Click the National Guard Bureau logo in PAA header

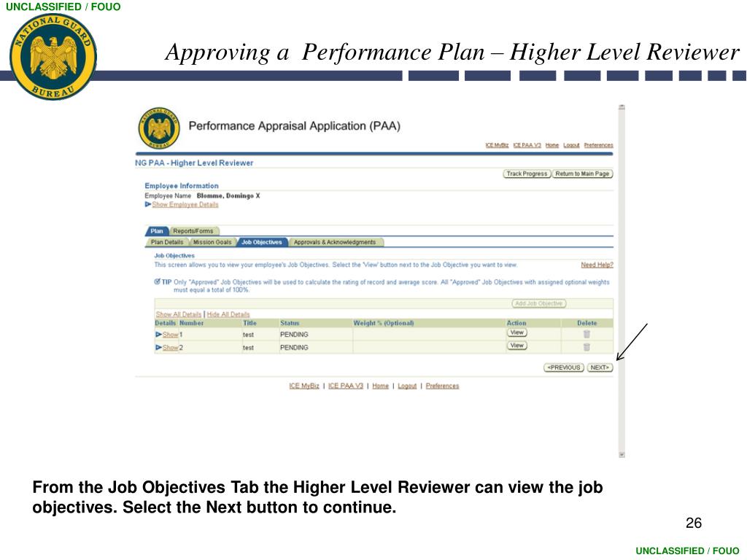[159, 128]
